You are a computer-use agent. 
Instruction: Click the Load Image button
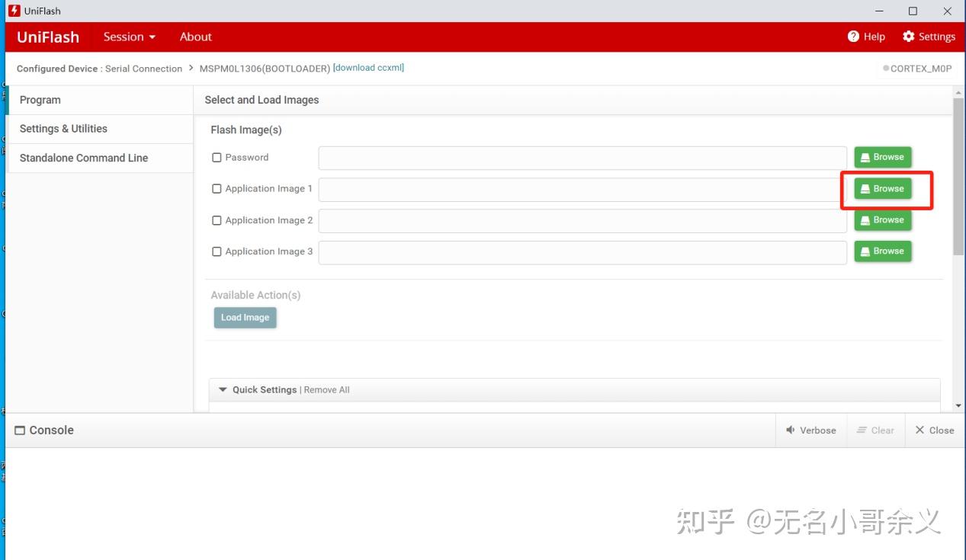coord(245,317)
